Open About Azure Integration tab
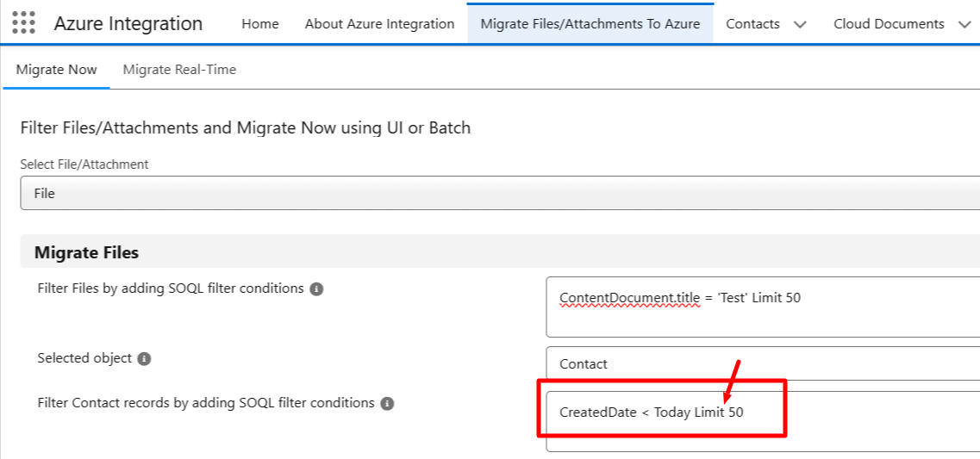The width and height of the screenshot is (980, 459). point(379,24)
